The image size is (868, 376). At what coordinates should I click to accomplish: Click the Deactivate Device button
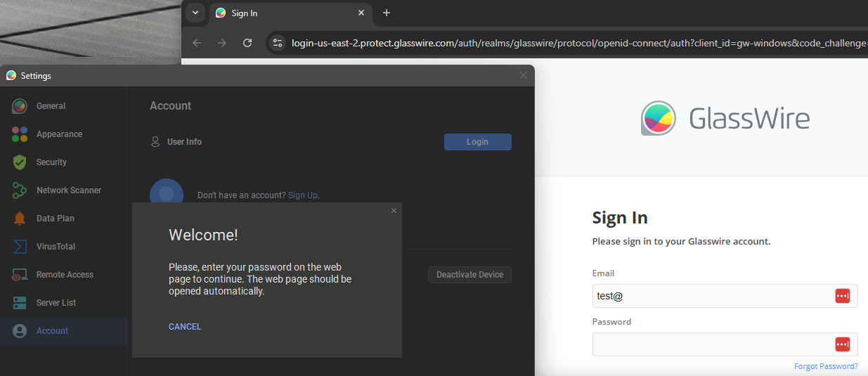click(x=469, y=275)
